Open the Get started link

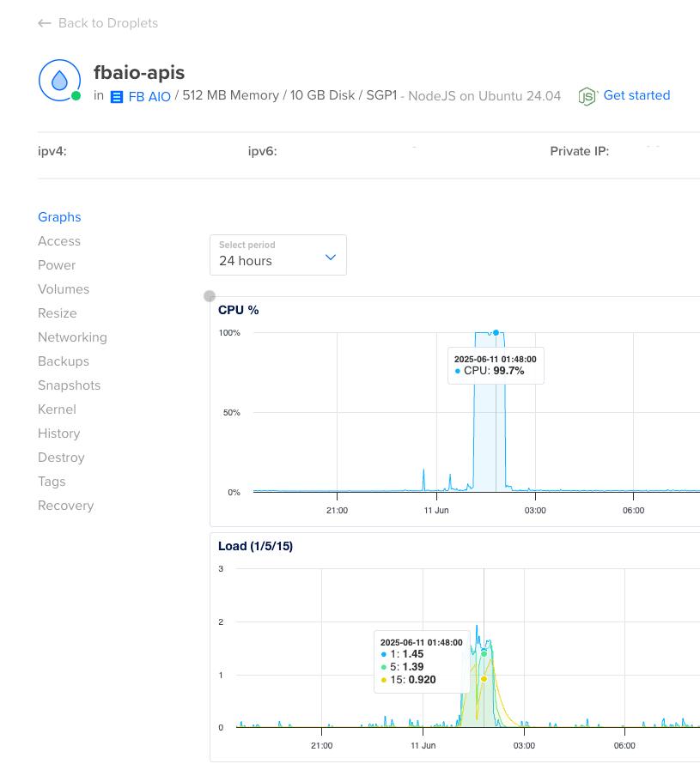pos(636,95)
